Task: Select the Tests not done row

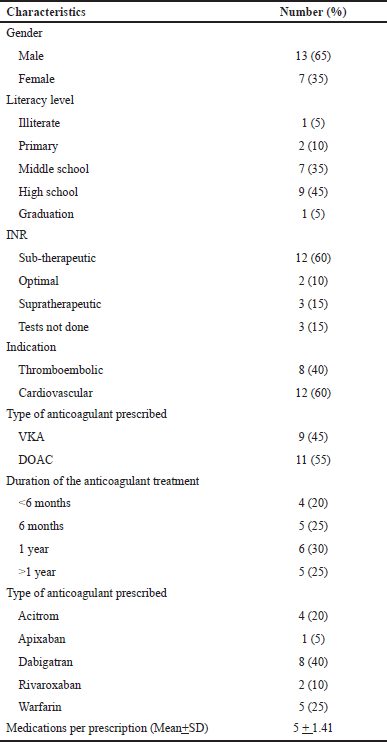Action: [x=194, y=326]
